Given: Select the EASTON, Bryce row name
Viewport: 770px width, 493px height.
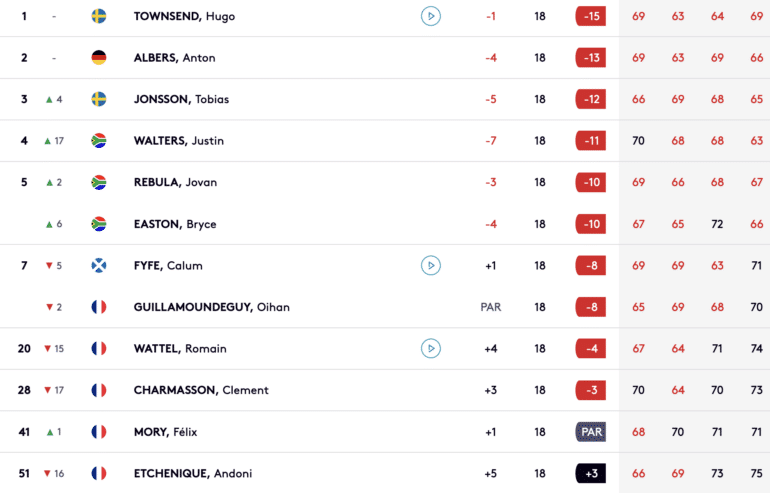Looking at the screenshot, I should (175, 224).
